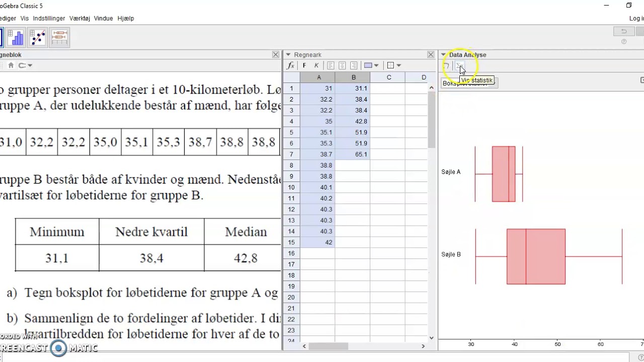644x362 pixels.
Task: Open the Indstillinger menu
Action: tap(49, 18)
